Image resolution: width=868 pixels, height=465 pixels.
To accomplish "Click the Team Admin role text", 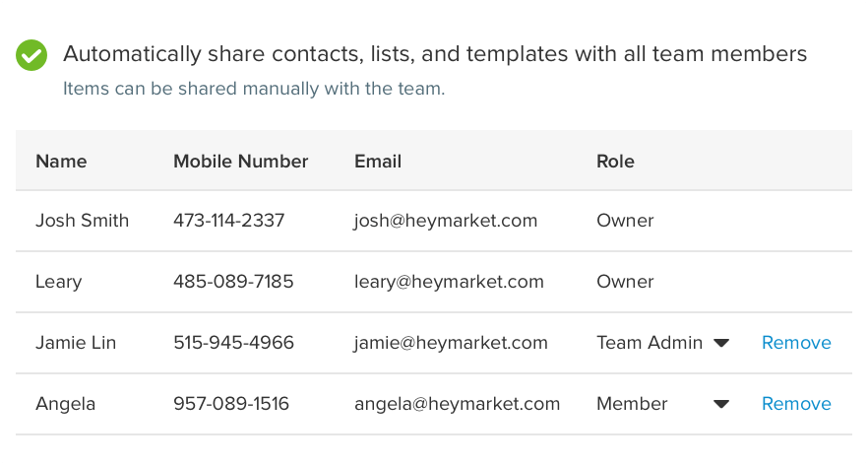I will (650, 343).
